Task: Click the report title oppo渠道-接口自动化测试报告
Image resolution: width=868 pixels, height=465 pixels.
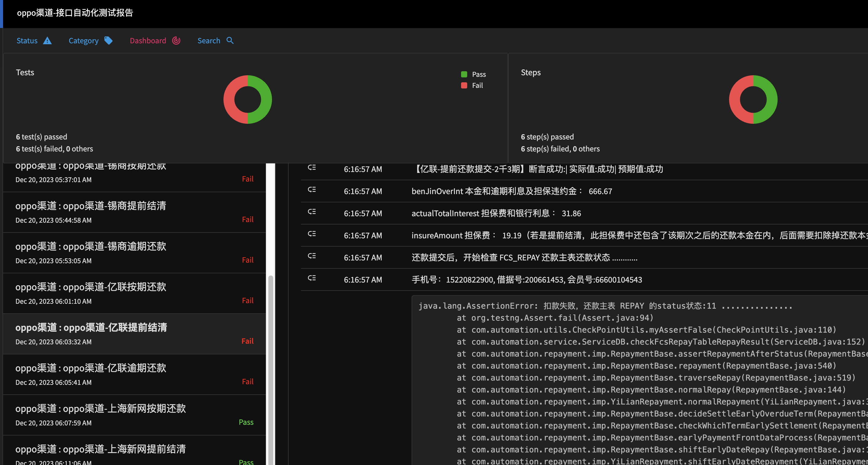Action: point(75,13)
